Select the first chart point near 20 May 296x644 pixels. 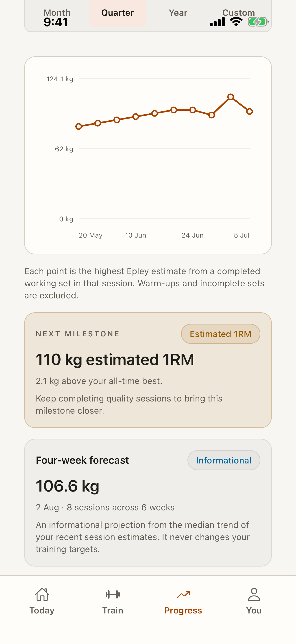(79, 126)
